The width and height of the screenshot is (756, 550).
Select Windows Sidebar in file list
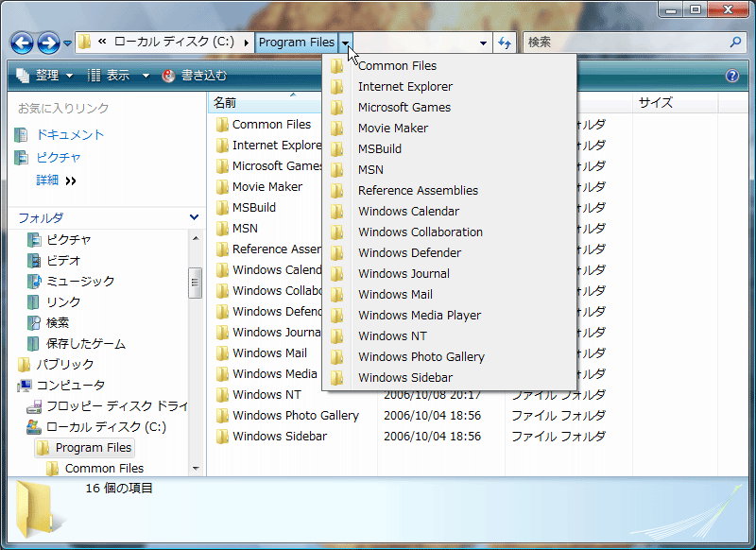pyautogui.click(x=280, y=437)
